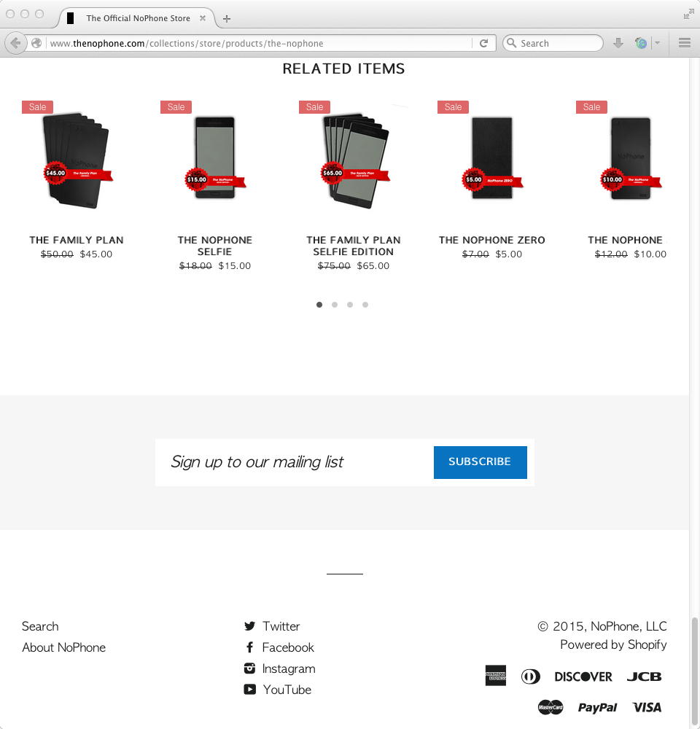700x729 pixels.
Task: Open The NoPhone product image
Action: (631, 158)
